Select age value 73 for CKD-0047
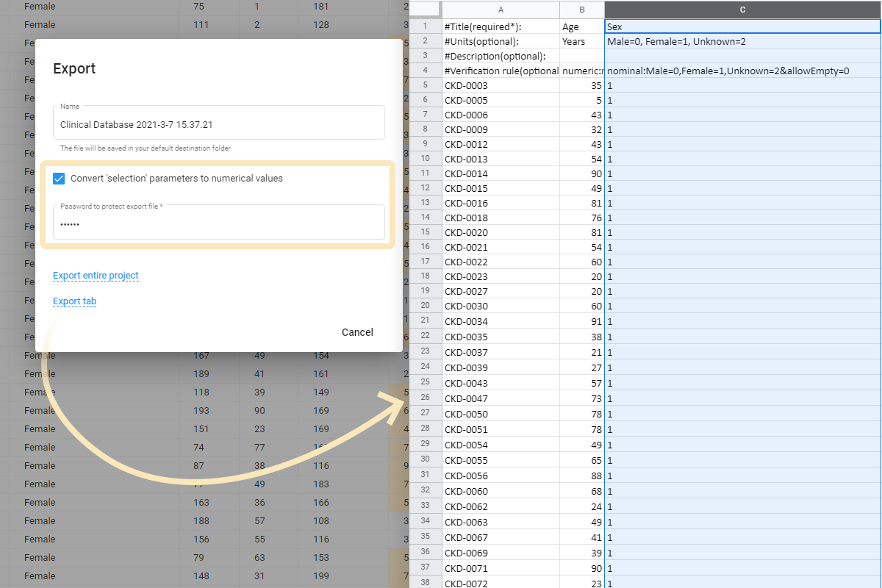This screenshot has width=882, height=588. [x=582, y=398]
